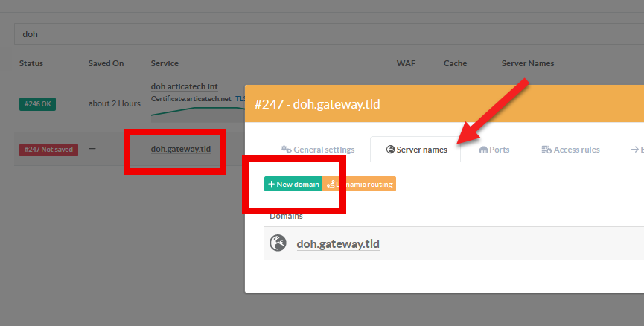Screen dimensions: 644x326
Task: Click the Access rules tab icon
Action: click(x=546, y=150)
